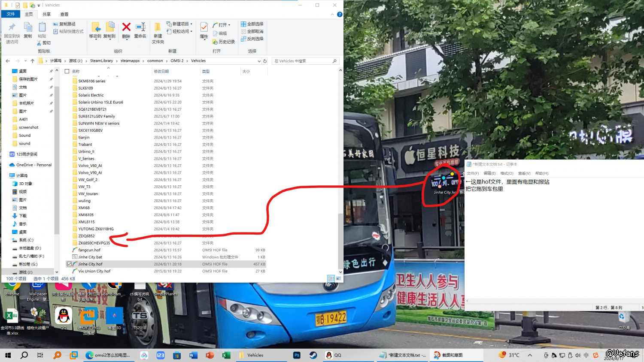Image resolution: width=644 pixels, height=362 pixels.
Task: Open the address bar history dropdown
Action: 259,61
